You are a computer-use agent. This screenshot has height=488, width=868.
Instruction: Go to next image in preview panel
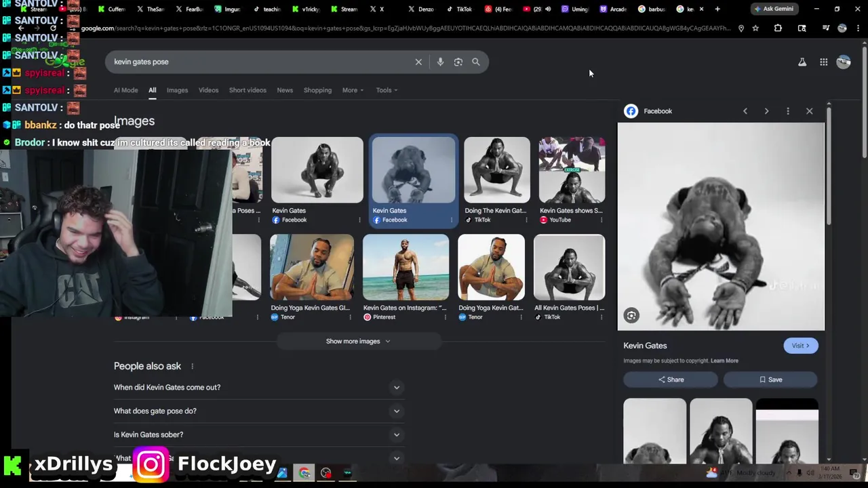766,111
